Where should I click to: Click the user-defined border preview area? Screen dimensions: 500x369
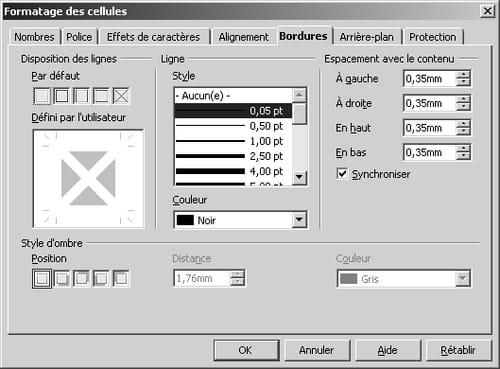click(x=88, y=178)
